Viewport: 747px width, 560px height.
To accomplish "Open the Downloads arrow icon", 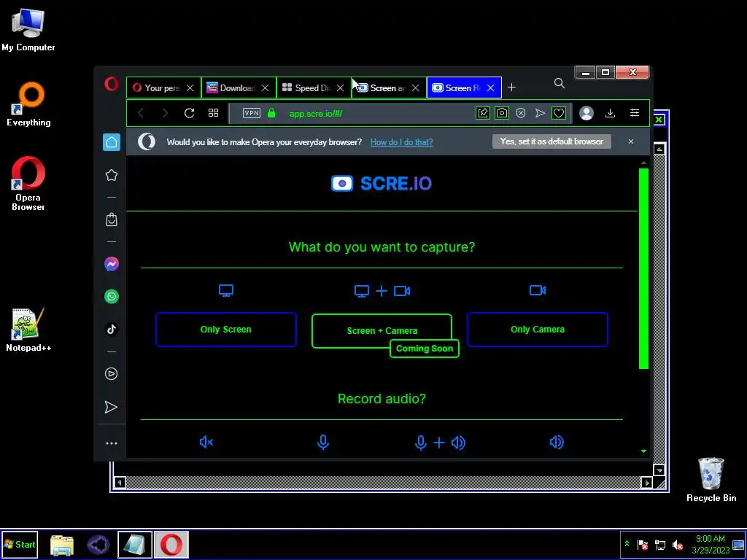I will pyautogui.click(x=611, y=113).
